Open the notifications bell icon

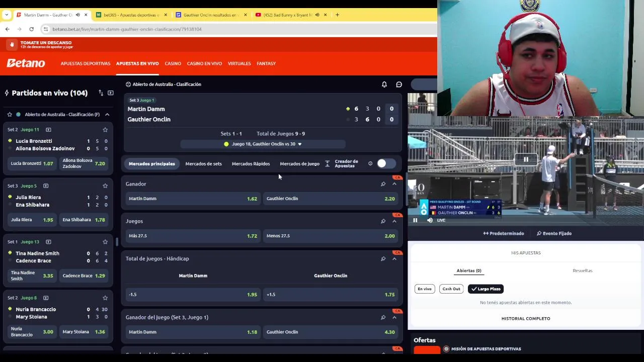pyautogui.click(x=384, y=84)
